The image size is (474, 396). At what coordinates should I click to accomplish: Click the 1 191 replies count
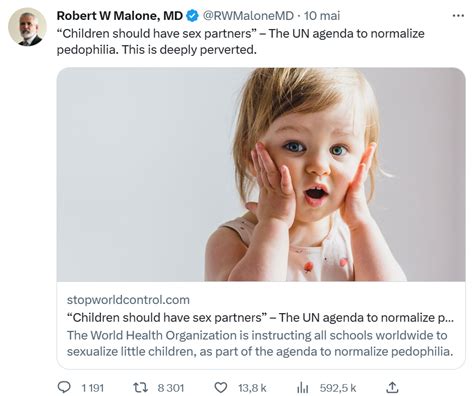93,388
